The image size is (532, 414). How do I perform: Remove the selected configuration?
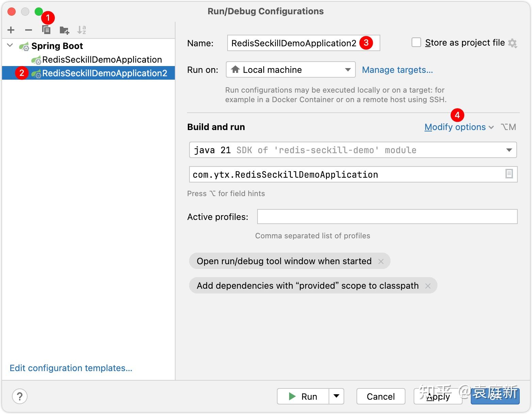coord(29,30)
